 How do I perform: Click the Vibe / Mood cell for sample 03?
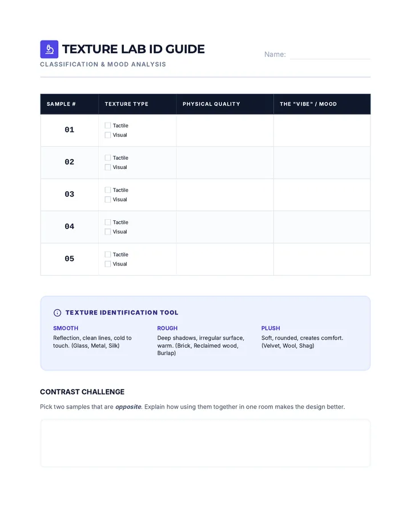[322, 195]
